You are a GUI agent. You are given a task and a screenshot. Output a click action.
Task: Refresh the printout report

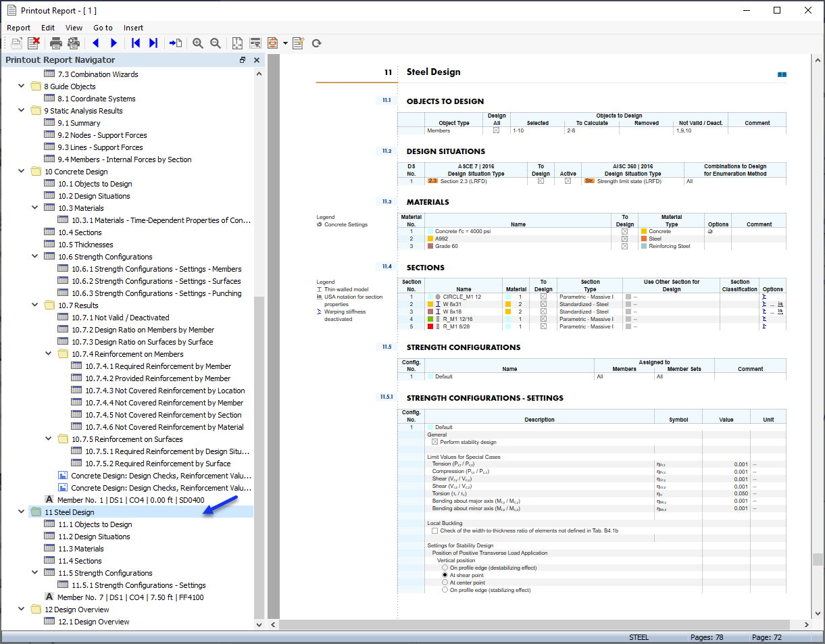[316, 43]
